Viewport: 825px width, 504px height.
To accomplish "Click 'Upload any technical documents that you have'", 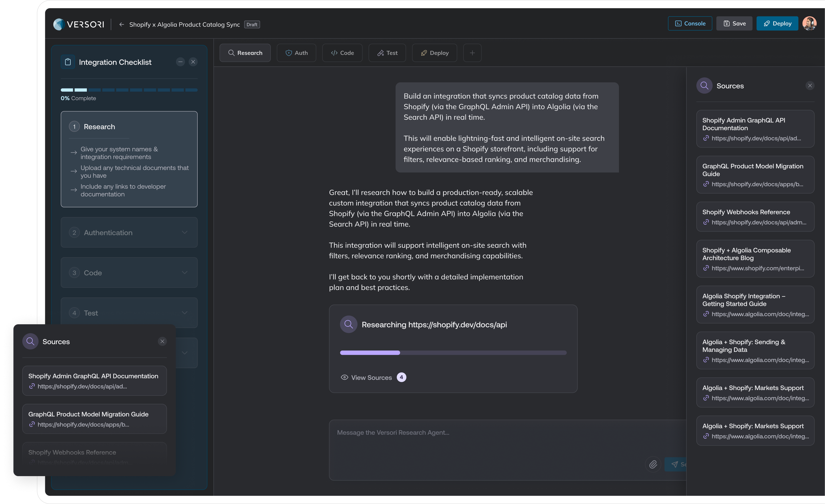I will click(x=134, y=172).
